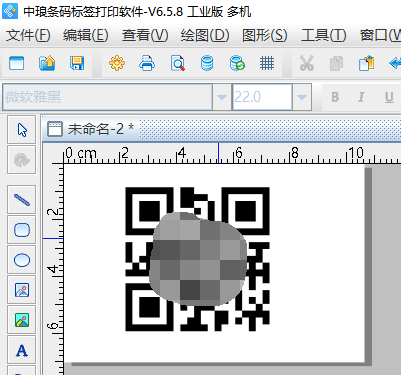Select the rounded rectangle tool
The height and width of the screenshot is (375, 401).
point(22,230)
